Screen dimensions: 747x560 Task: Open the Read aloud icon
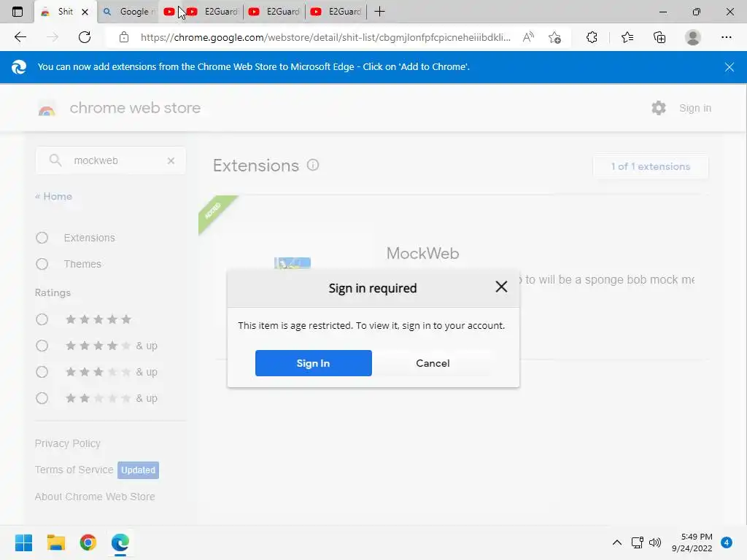[x=528, y=37]
